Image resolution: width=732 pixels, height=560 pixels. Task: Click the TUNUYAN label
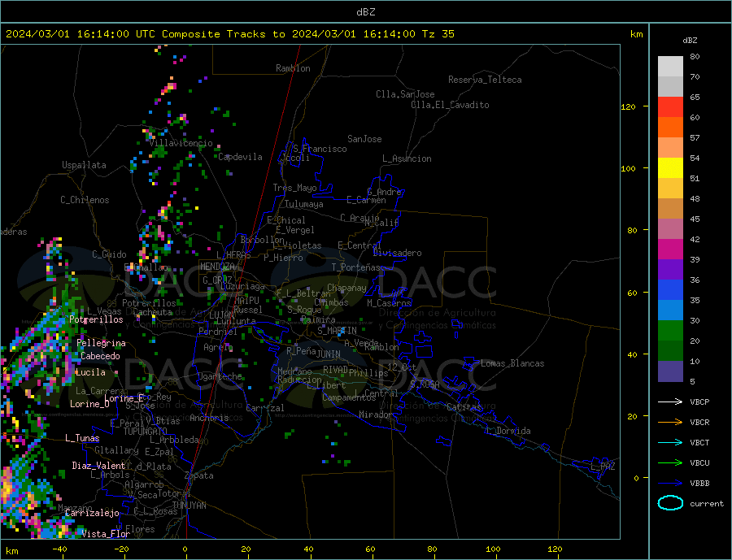coord(189,506)
